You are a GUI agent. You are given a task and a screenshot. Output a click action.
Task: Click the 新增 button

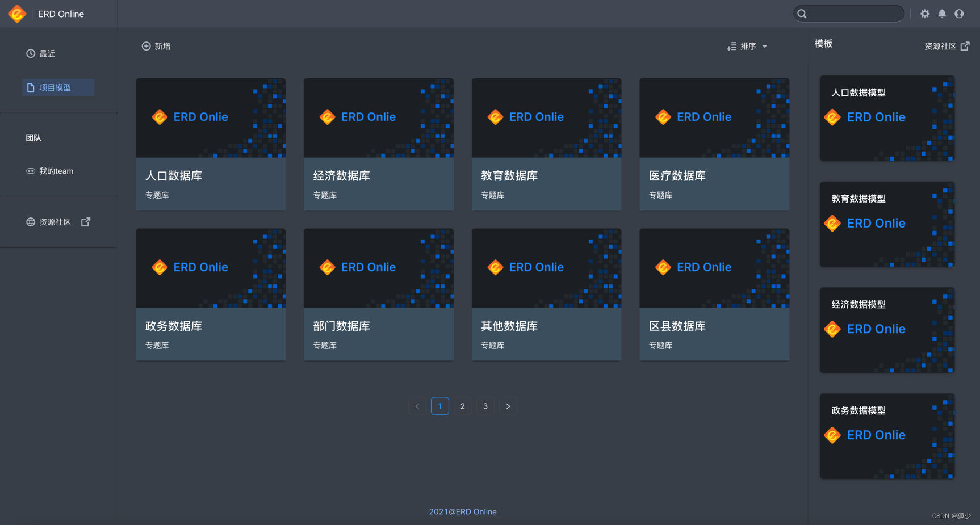(x=156, y=46)
